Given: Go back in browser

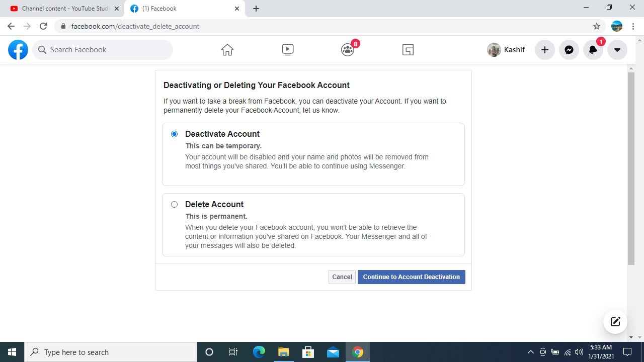Looking at the screenshot, I should (x=11, y=26).
